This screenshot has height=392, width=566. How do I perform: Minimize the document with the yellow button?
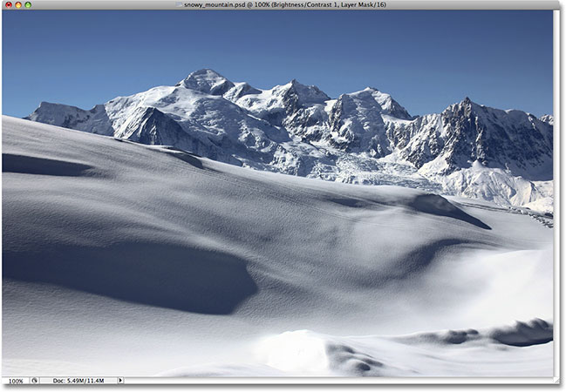point(18,4)
